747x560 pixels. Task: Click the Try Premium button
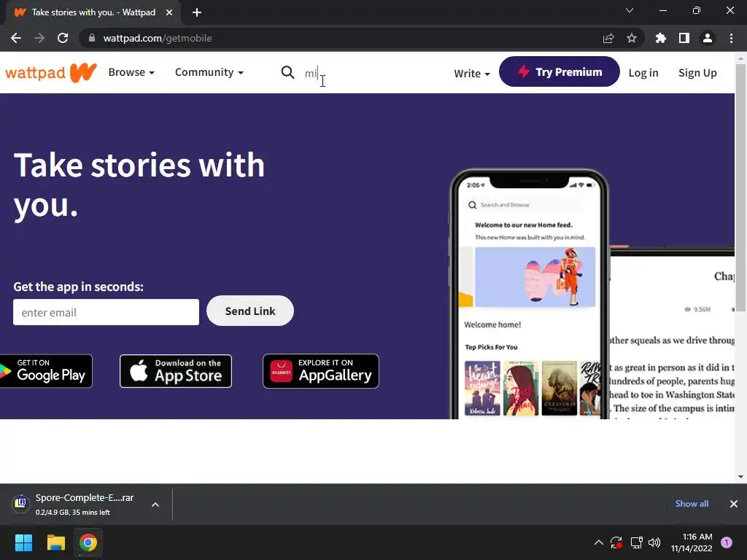pyautogui.click(x=560, y=72)
